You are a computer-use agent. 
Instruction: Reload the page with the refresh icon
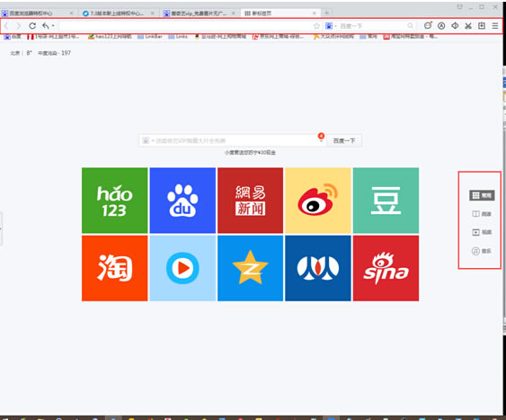point(32,26)
